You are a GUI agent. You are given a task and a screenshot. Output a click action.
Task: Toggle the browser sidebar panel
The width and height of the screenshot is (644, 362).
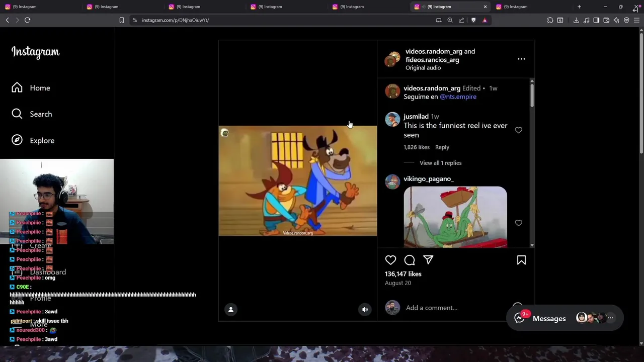point(596,20)
